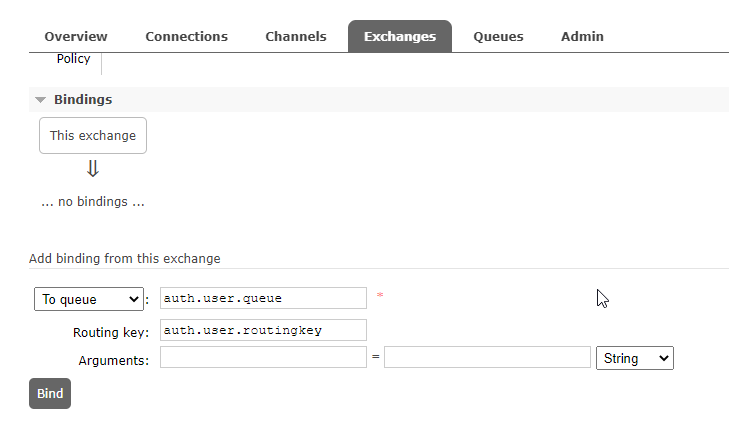729x425 pixels.
Task: Click the Routing key input field
Action: [263, 330]
